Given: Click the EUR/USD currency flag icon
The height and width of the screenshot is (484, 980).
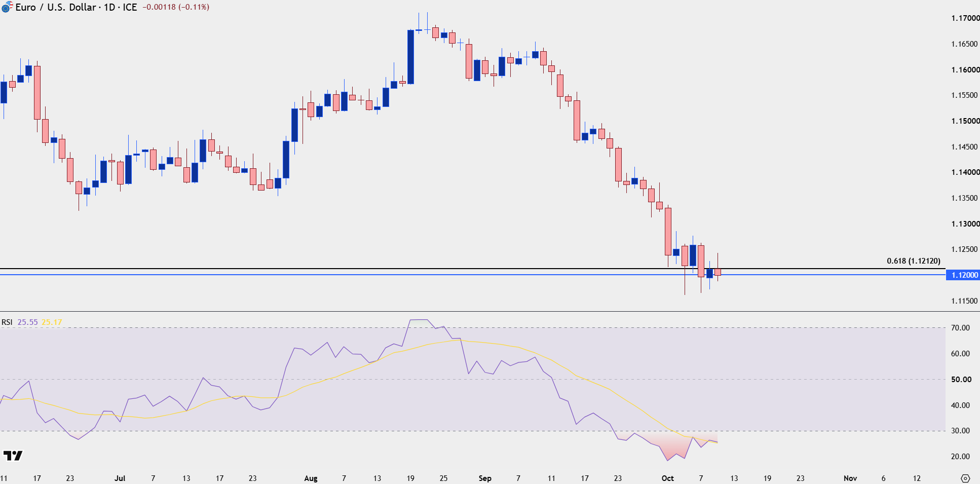Looking at the screenshot, I should click(7, 7).
